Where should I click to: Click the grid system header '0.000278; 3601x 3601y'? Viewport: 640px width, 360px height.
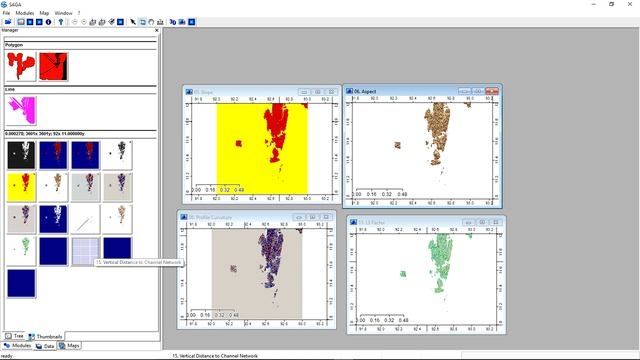[x=45, y=133]
